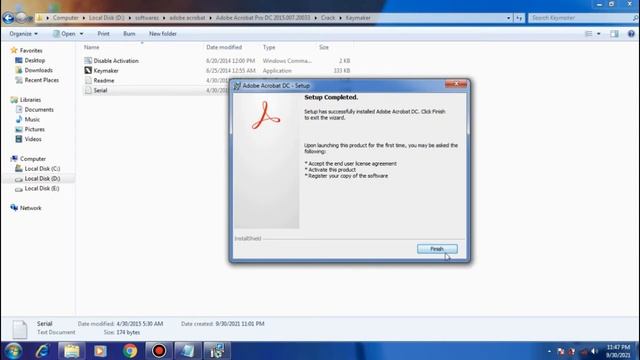Click the taskbar clock
Viewport: 640px width, 360px height.
point(618,351)
